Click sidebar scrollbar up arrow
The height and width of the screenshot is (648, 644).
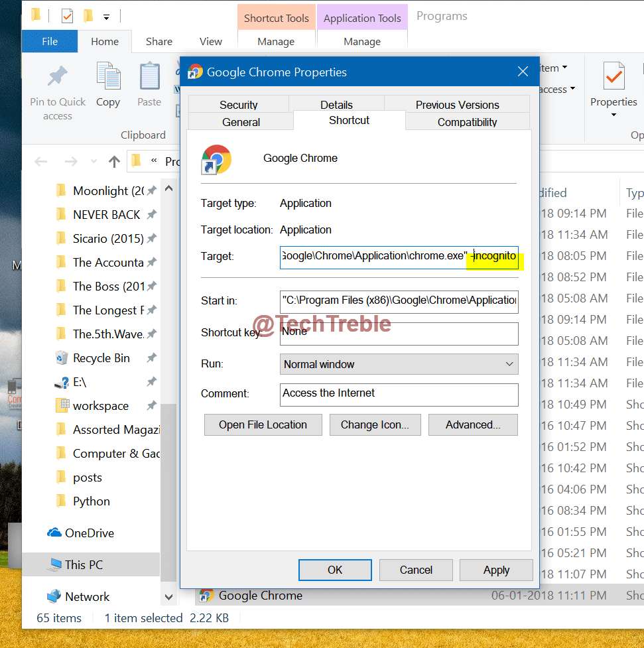168,188
